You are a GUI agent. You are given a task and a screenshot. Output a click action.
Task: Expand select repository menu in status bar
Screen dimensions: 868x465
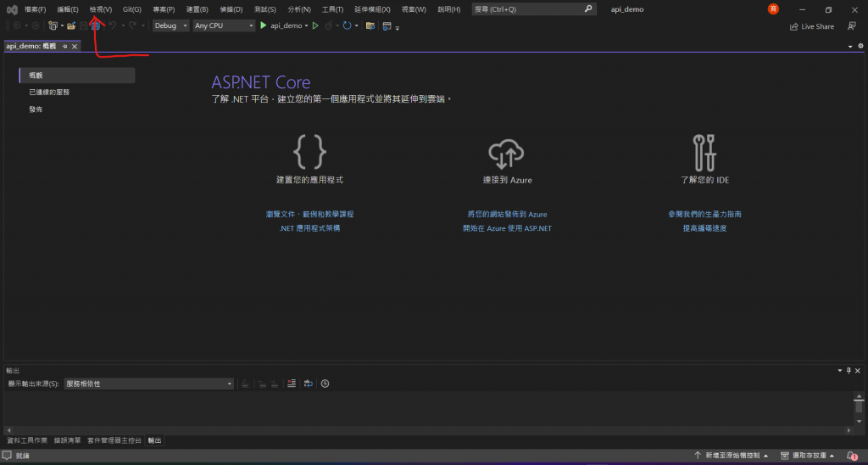click(807, 456)
